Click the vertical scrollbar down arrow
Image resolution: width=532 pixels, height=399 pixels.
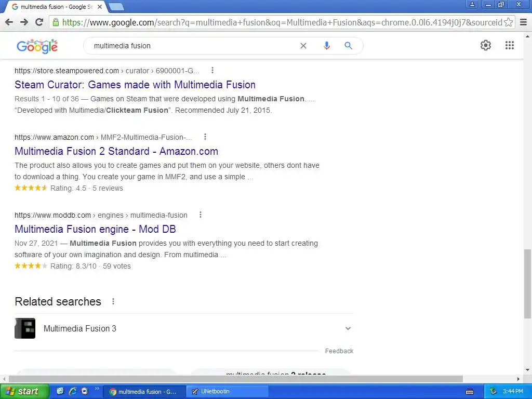(x=527, y=370)
